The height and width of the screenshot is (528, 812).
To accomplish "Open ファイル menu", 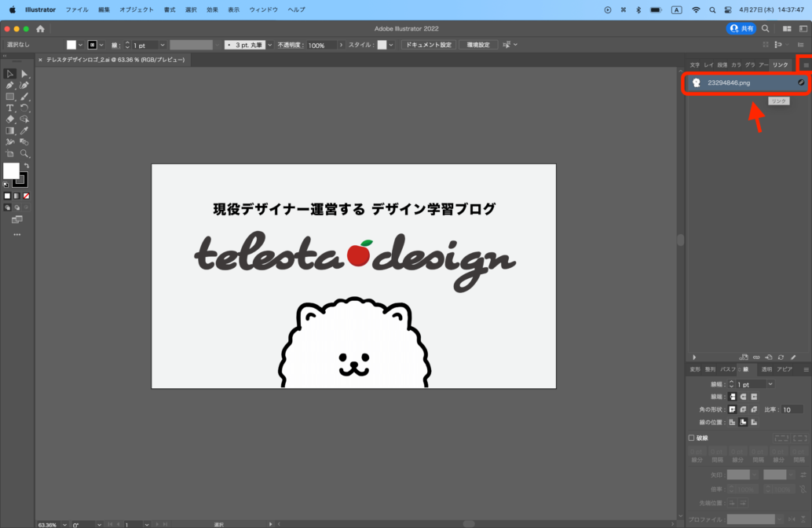I will [77, 10].
